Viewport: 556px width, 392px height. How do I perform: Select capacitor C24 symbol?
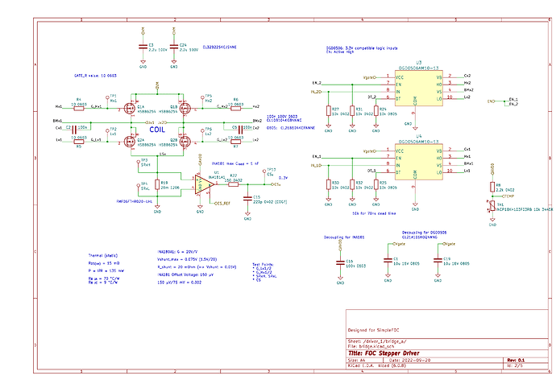(174, 47)
